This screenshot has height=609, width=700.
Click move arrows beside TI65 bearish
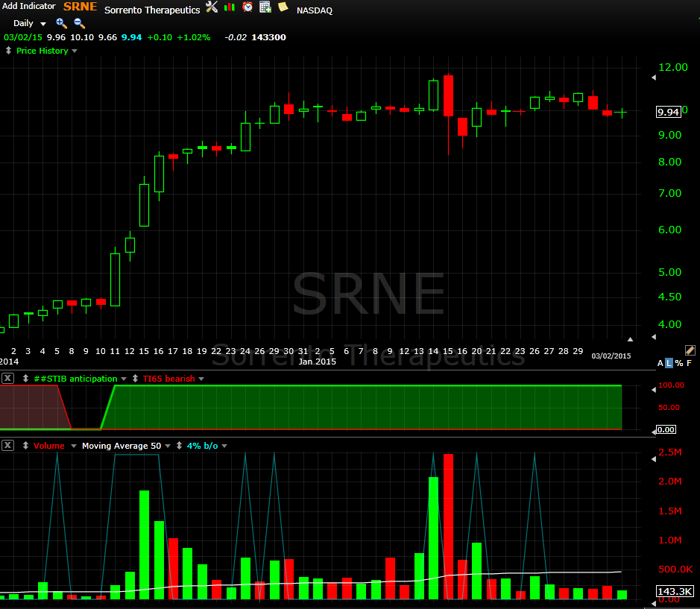coord(135,379)
